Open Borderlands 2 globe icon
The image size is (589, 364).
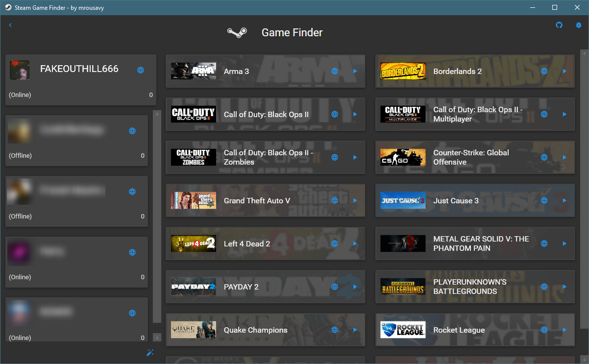click(x=544, y=71)
